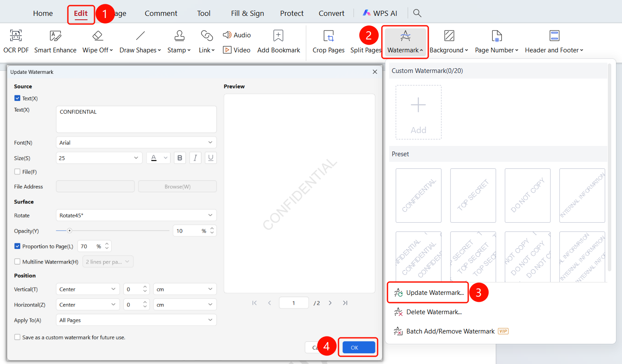Adjust the Opacity slider handle

[69, 231]
